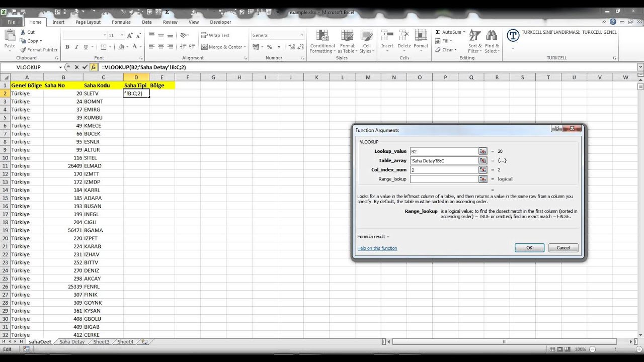Apply the Font Color letter A swatch
This screenshot has width=644, height=362.
[135, 47]
